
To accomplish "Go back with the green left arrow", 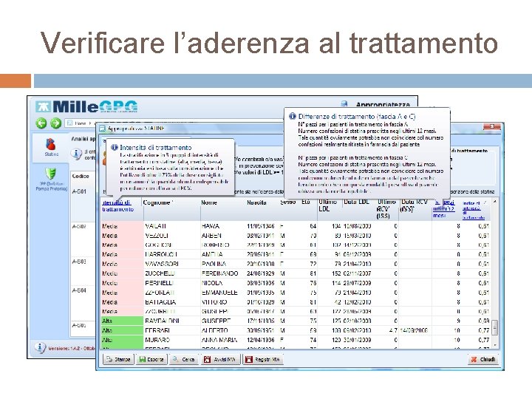I will (x=41, y=123).
